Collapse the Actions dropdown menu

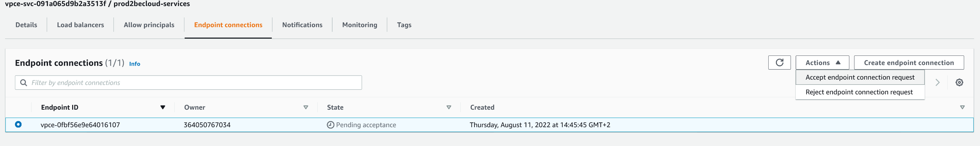[822, 62]
